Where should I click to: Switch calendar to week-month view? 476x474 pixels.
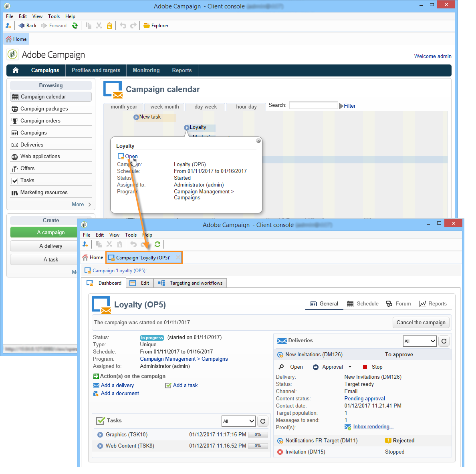165,107
